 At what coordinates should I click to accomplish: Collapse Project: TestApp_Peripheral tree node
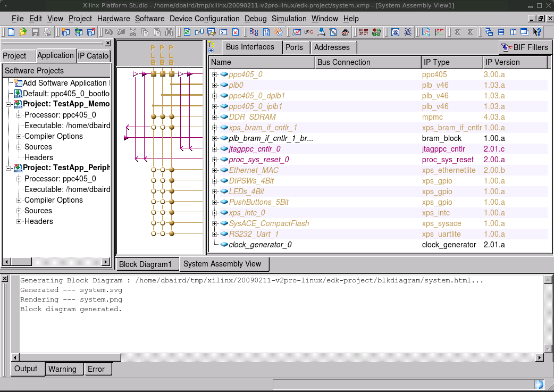[9, 168]
